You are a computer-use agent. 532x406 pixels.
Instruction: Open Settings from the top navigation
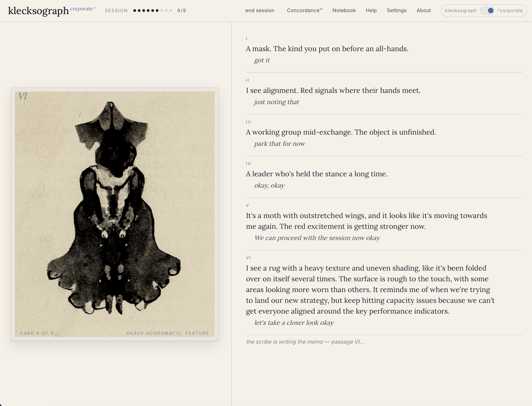click(x=397, y=11)
